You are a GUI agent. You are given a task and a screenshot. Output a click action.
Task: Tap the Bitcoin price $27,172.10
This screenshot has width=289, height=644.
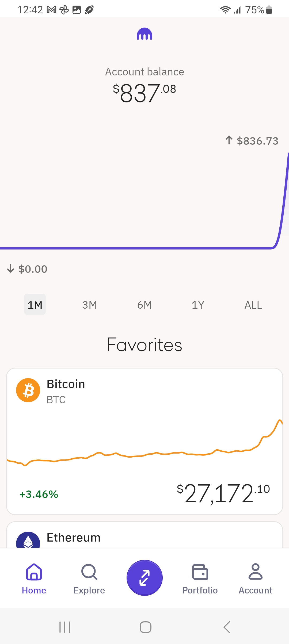pyautogui.click(x=223, y=493)
